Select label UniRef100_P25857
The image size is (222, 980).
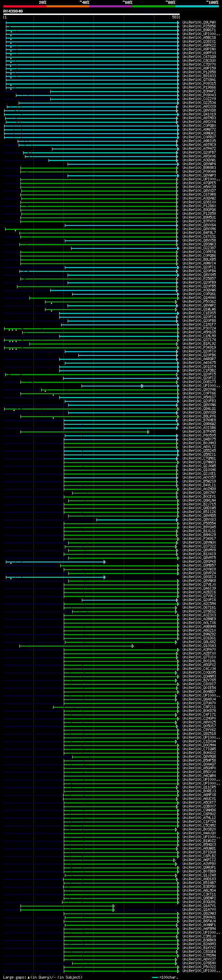pyautogui.click(x=199, y=279)
